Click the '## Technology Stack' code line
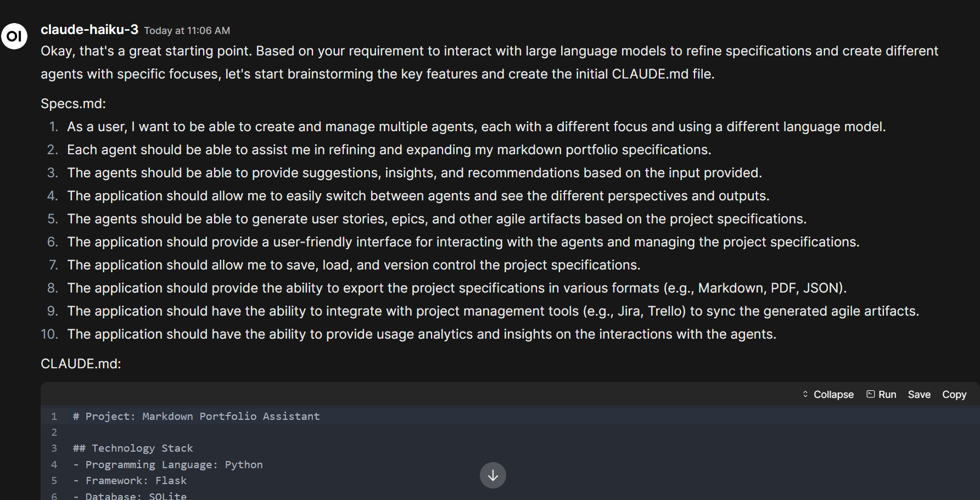This screenshot has width=980, height=500. click(x=133, y=448)
